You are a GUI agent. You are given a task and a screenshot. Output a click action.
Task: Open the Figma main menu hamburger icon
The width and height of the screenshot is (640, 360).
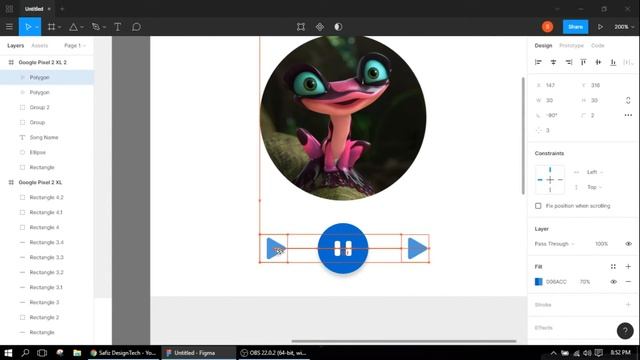click(x=9, y=27)
